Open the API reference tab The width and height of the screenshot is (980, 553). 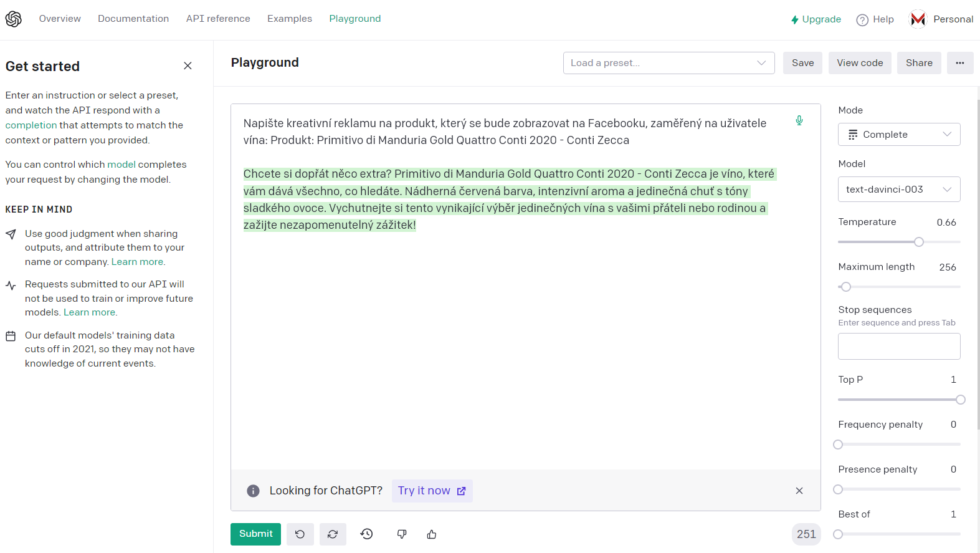[x=218, y=19]
